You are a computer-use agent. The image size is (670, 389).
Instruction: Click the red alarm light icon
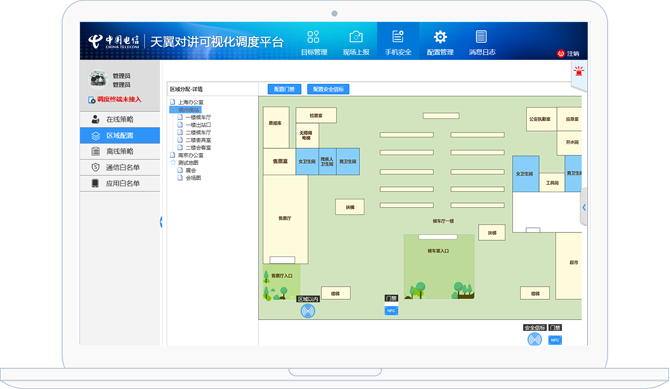579,71
